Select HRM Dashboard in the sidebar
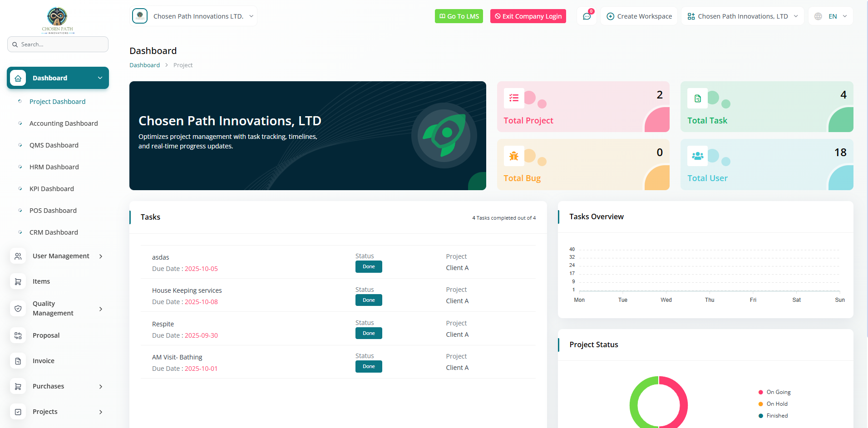The height and width of the screenshot is (428, 868). (54, 167)
